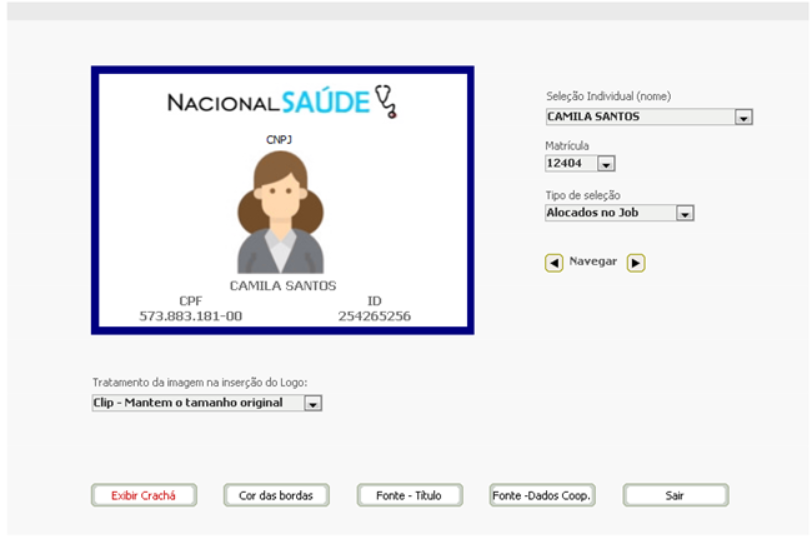Click the previous record navigation arrow

pos(554,263)
